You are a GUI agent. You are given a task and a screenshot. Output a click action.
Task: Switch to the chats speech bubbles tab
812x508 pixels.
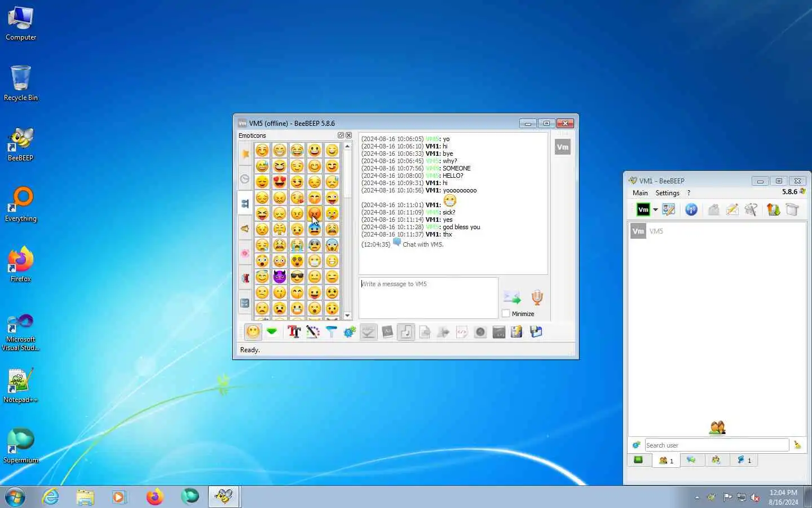[691, 460]
